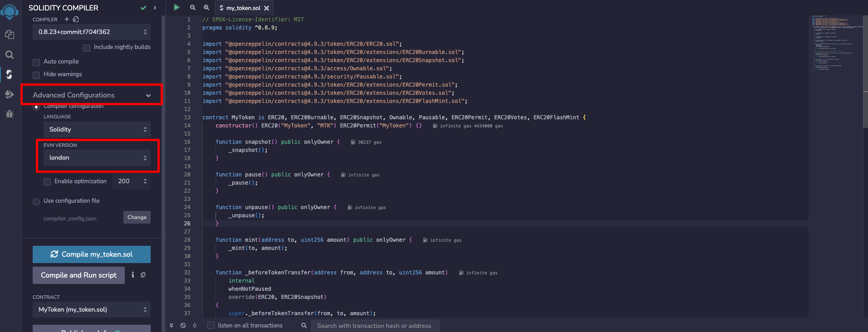Open the Debugger bug icon in sidebar
Viewport: 868px width, 332px height.
(10, 114)
